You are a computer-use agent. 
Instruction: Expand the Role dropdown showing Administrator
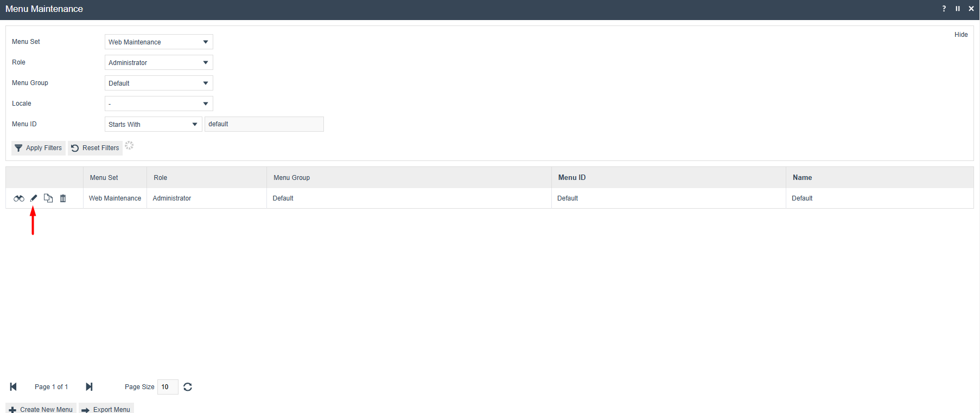[158, 62]
